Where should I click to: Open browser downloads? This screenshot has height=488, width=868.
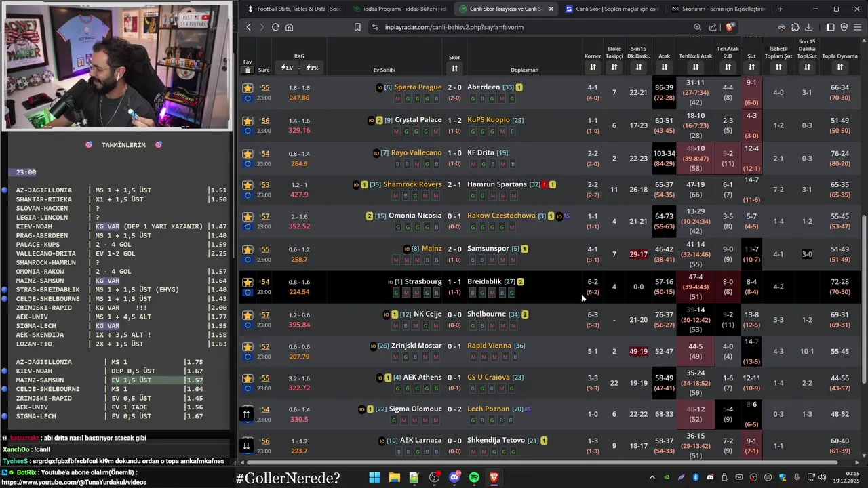pyautogui.click(x=808, y=27)
